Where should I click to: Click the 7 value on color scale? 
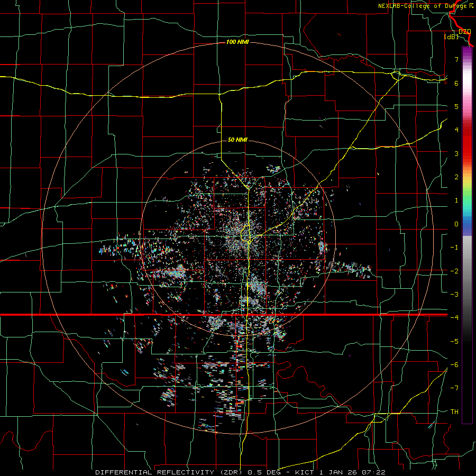[x=456, y=59]
